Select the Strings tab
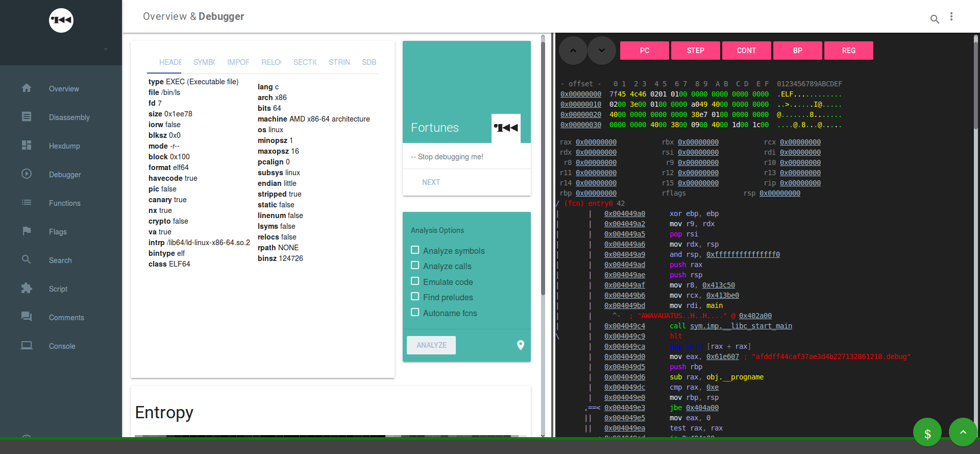The height and width of the screenshot is (454, 980). click(339, 62)
